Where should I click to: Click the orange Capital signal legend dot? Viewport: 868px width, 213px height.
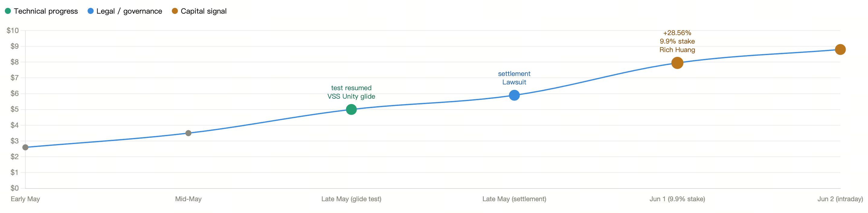(175, 11)
